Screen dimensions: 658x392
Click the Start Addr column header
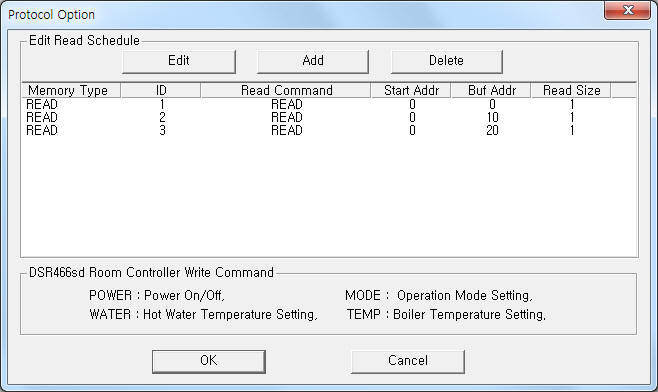(411, 90)
